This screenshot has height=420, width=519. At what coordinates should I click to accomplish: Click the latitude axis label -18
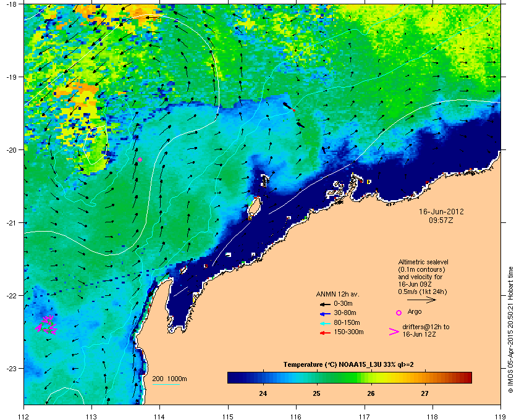click(x=11, y=4)
